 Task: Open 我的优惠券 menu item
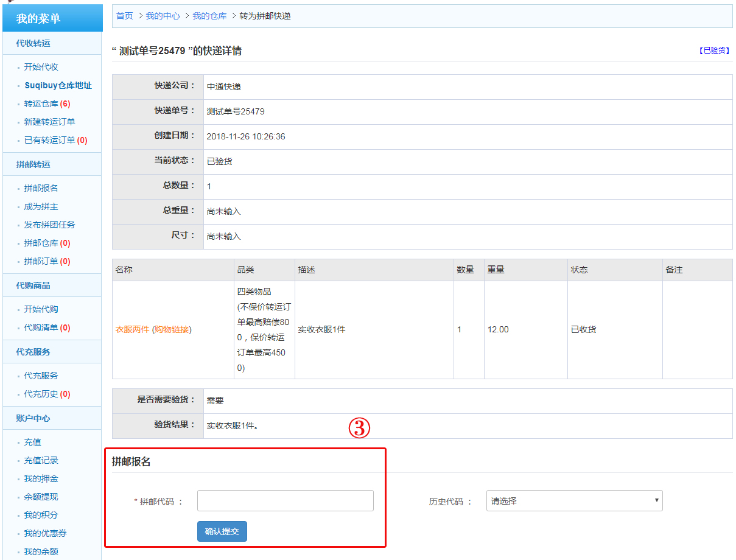pyautogui.click(x=46, y=533)
